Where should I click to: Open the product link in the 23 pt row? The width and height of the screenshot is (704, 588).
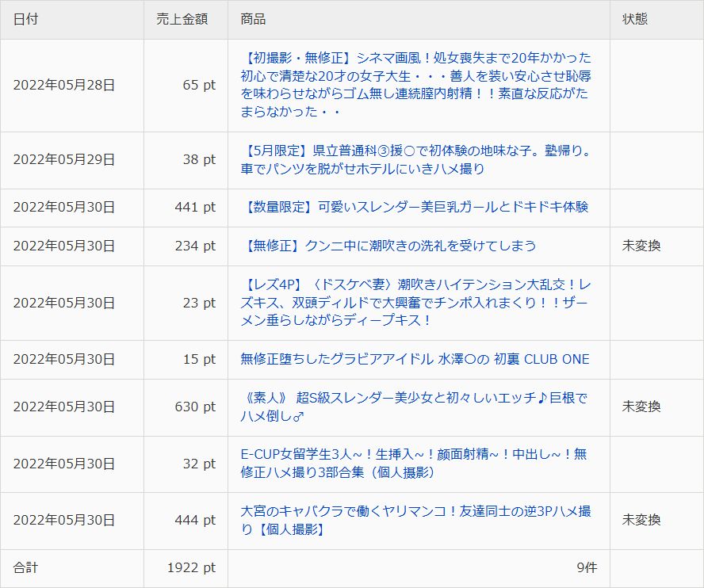click(x=415, y=302)
